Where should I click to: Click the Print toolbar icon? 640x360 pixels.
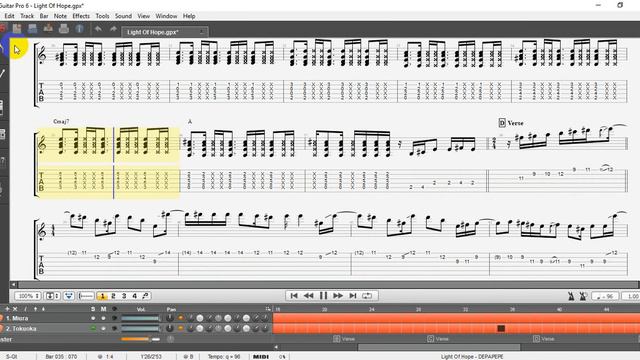(64, 29)
